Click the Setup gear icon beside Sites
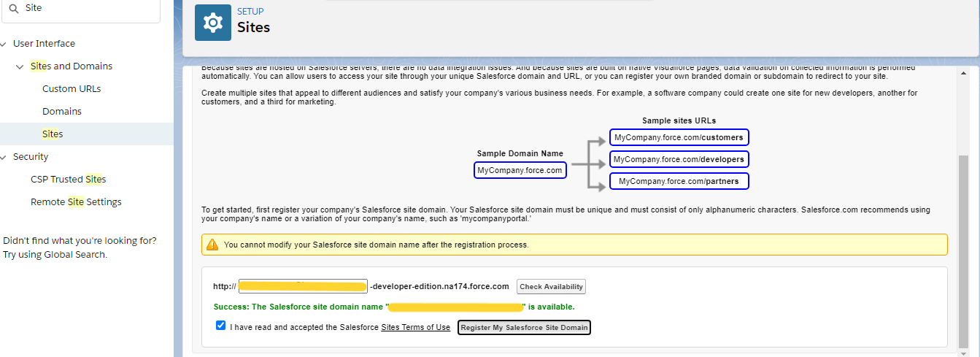 point(213,23)
